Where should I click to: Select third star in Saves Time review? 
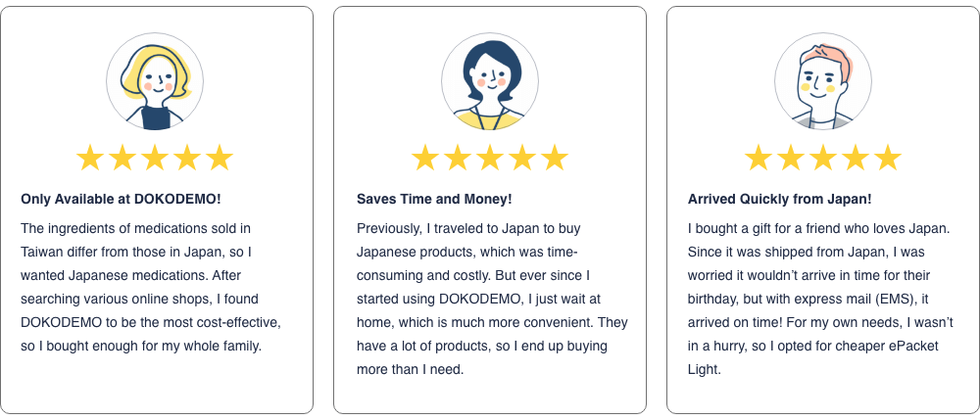click(x=490, y=158)
